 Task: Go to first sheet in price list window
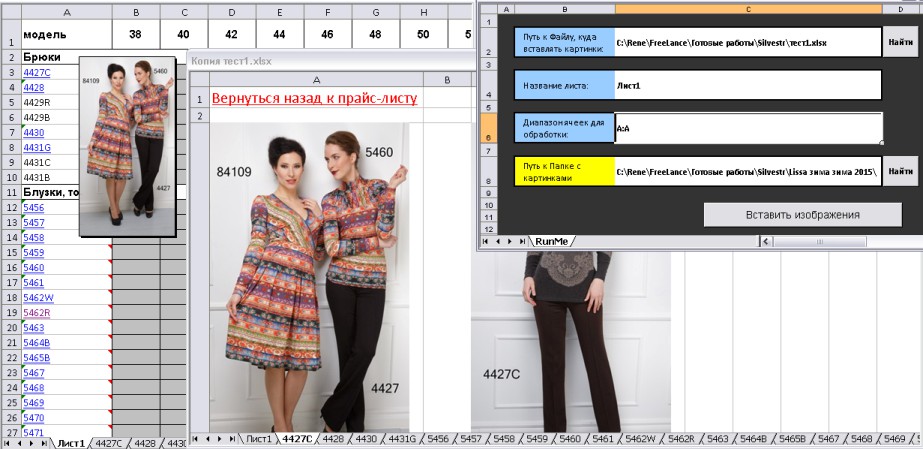[x=6, y=443]
